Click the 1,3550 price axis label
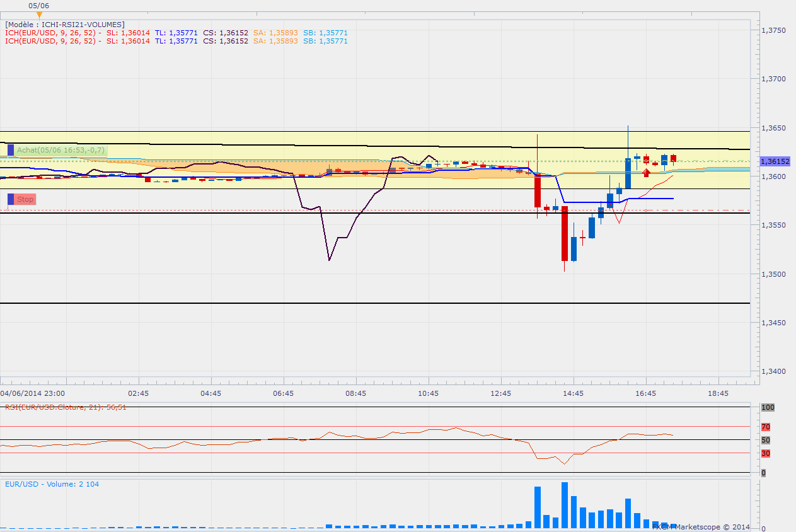 point(773,225)
